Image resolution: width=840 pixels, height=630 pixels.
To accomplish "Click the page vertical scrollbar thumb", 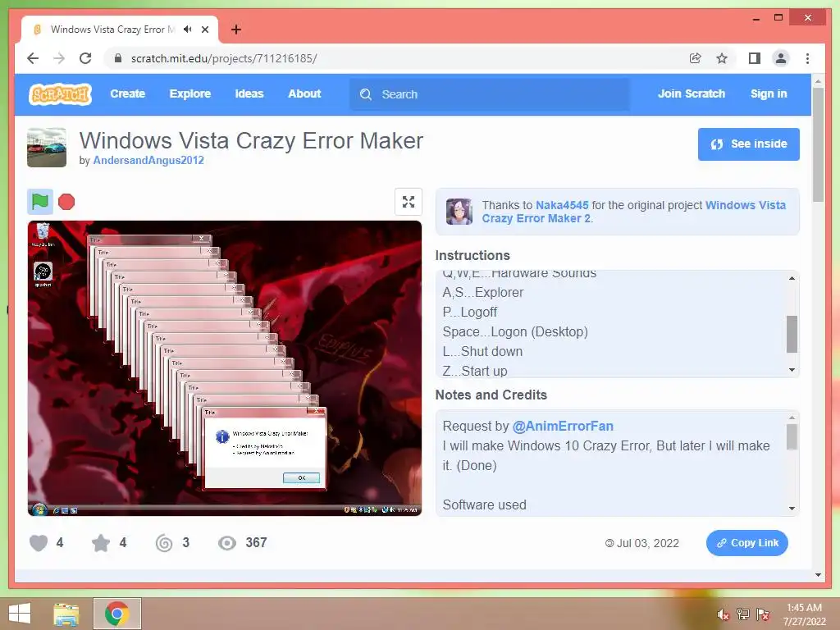I will [x=818, y=144].
